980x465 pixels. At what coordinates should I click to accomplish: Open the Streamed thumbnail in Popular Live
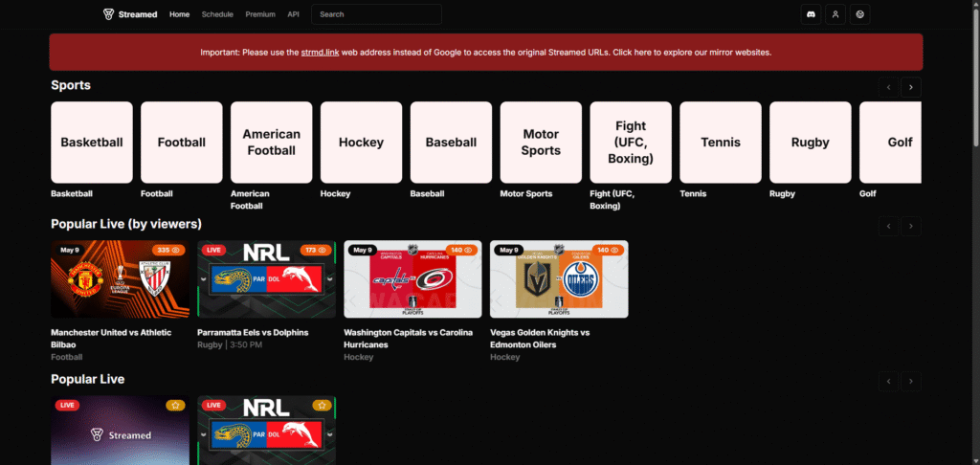[x=120, y=430]
